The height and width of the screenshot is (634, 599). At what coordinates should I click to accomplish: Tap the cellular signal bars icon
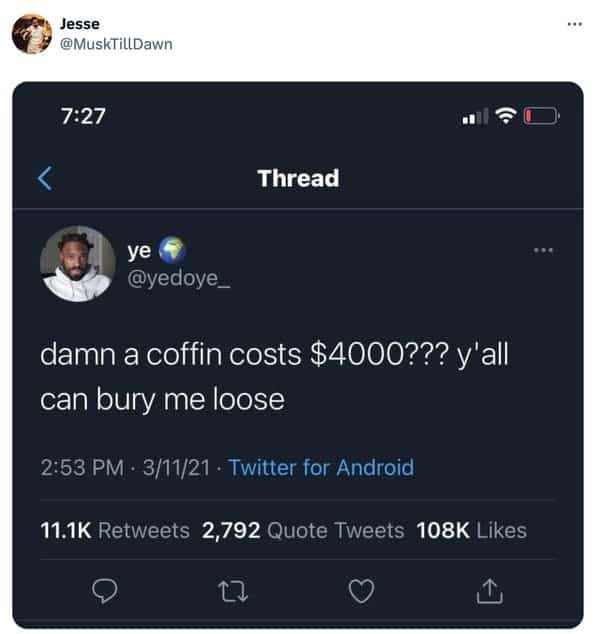tap(475, 116)
